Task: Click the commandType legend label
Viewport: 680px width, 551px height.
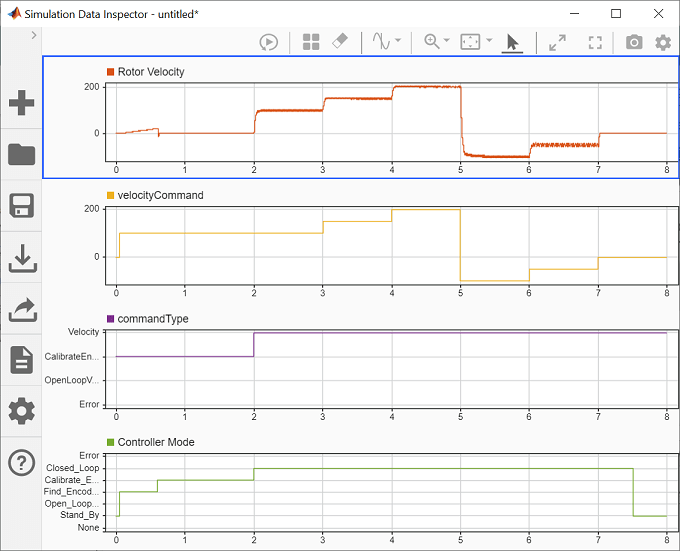Action: pyautogui.click(x=153, y=319)
